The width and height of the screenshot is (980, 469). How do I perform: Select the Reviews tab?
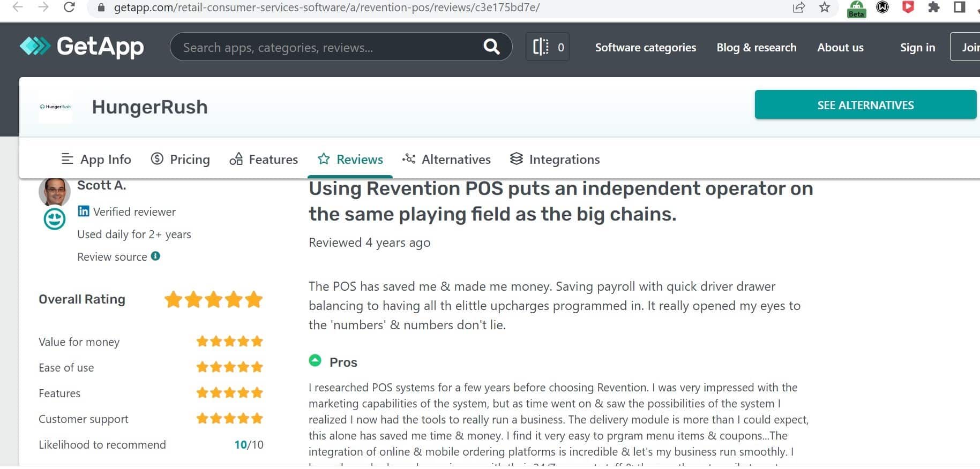(x=350, y=159)
